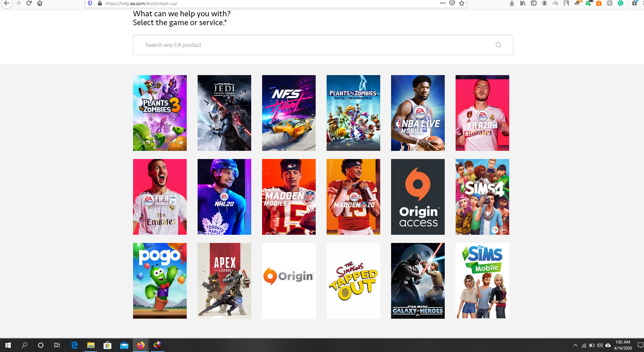Choose The Sims Mobile tile
644x352 pixels.
point(482,281)
